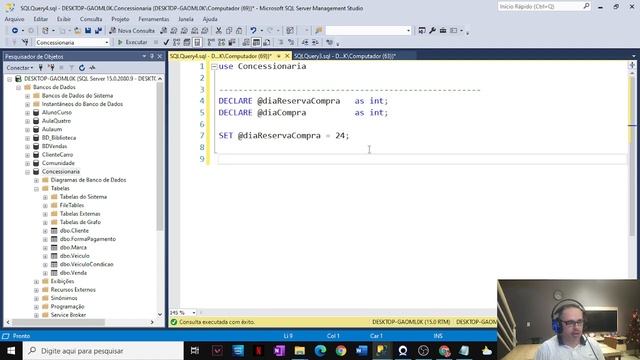The width and height of the screenshot is (640, 360).
Task: Collapse the Tabelas folder node
Action: point(36,189)
